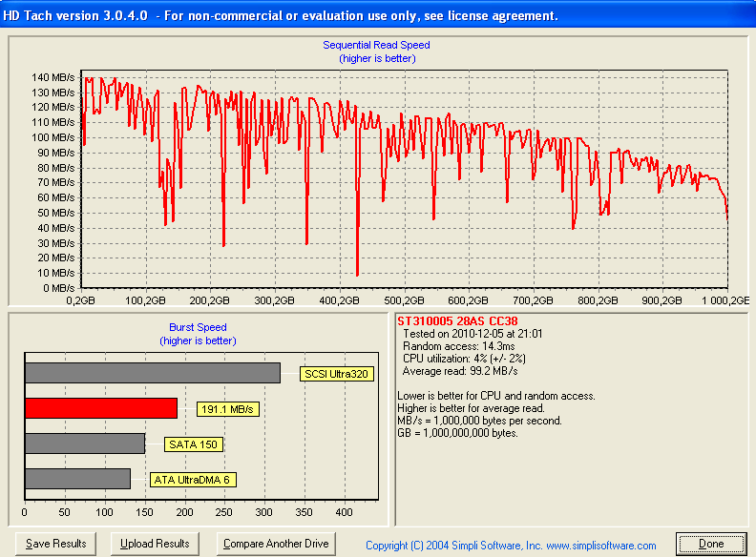Click the drive name ST310005 28AS CC38
The width and height of the screenshot is (756, 557).
[457, 321]
